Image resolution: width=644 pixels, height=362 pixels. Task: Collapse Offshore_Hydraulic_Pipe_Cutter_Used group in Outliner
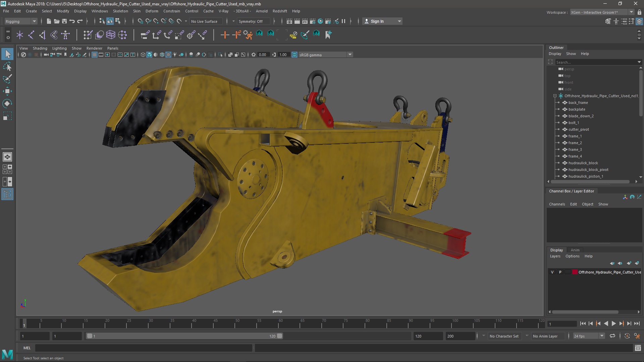point(555,96)
